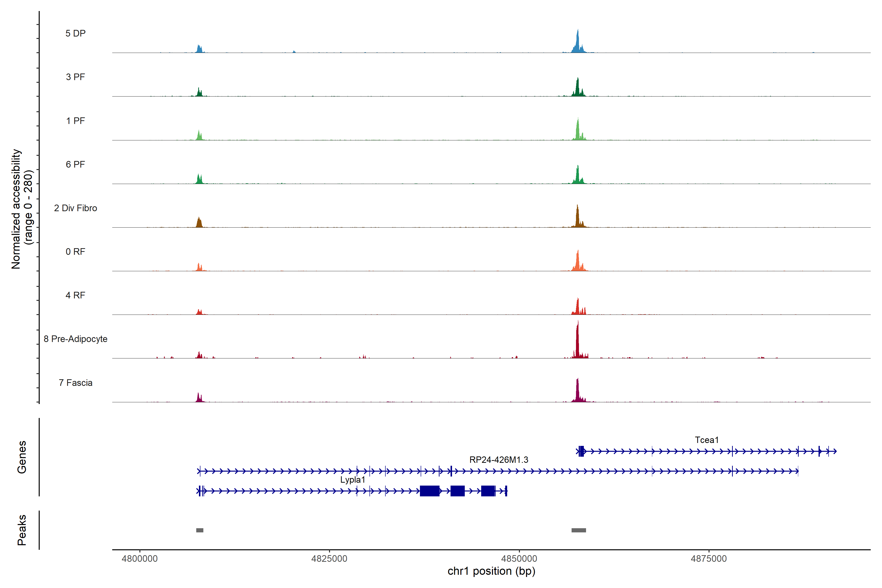Click the Tcea1 gene label
The image size is (882, 588).
tap(707, 440)
